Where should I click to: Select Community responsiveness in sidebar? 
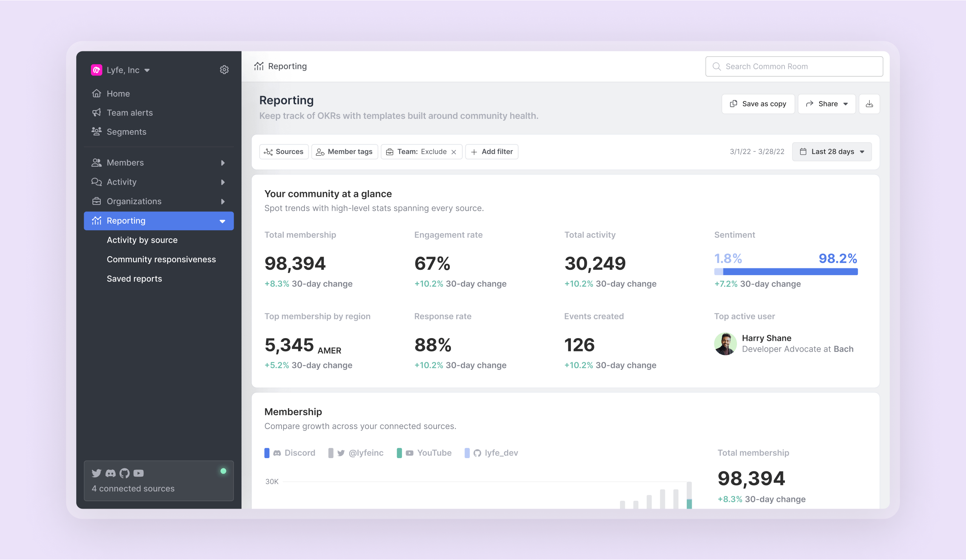[x=161, y=260]
